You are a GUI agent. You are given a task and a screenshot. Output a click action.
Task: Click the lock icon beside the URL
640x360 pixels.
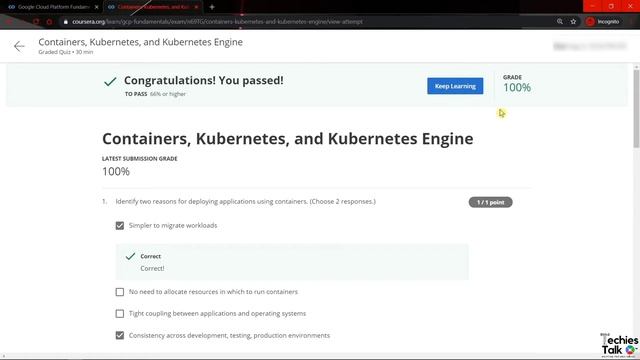click(x=65, y=22)
